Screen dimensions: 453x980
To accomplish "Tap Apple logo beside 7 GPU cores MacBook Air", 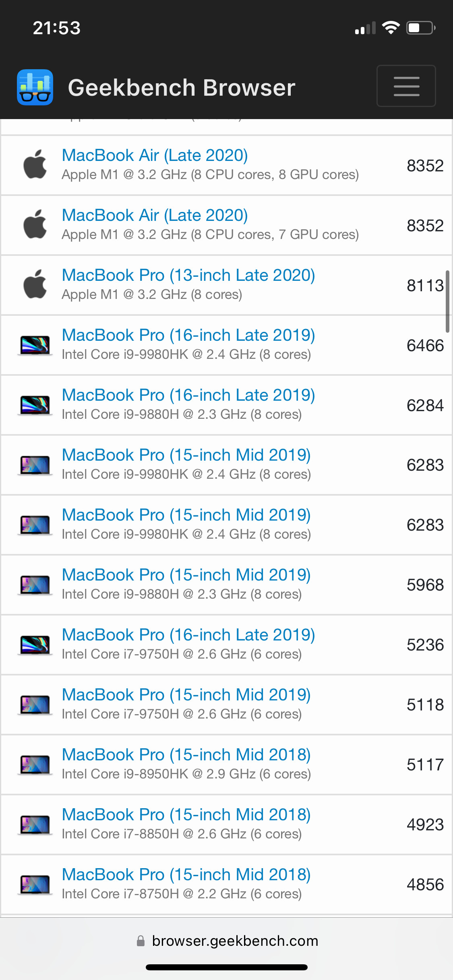I will pos(35,224).
